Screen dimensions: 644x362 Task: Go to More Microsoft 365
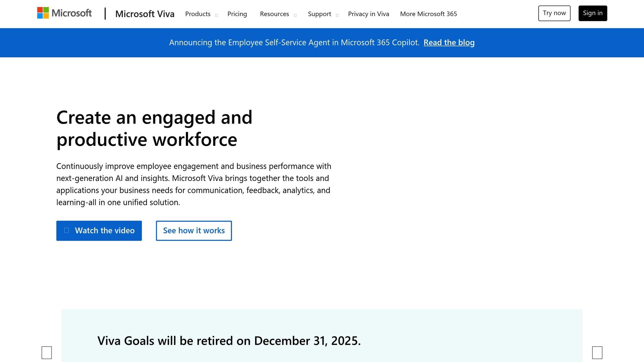428,14
